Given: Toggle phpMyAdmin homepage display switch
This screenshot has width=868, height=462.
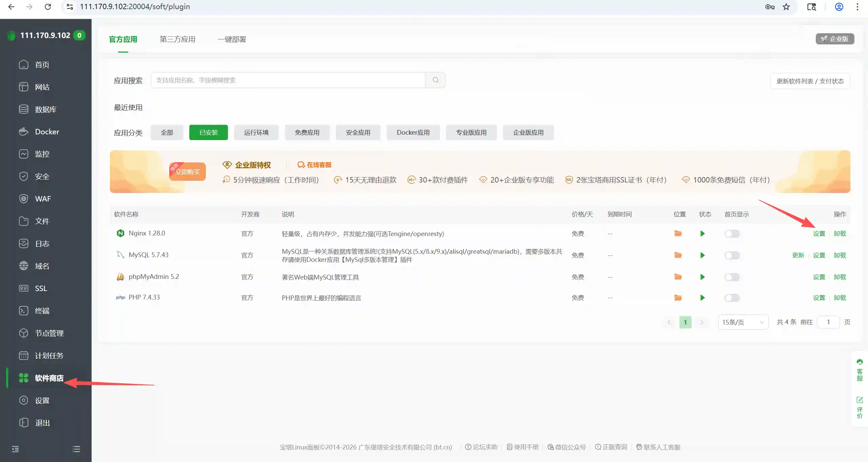Looking at the screenshot, I should point(732,277).
